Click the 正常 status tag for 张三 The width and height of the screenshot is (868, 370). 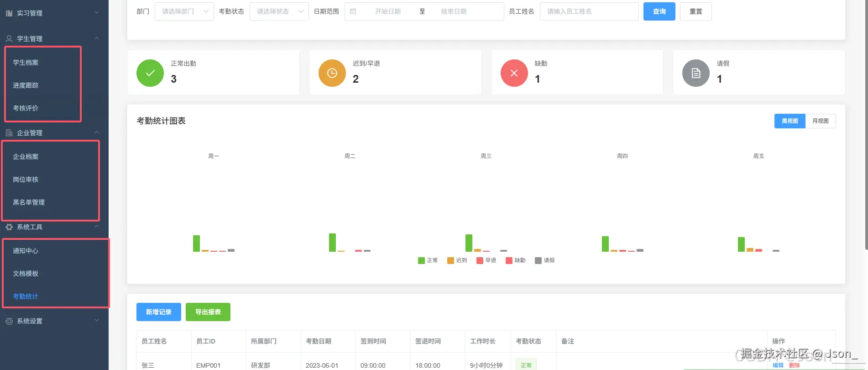pos(526,365)
